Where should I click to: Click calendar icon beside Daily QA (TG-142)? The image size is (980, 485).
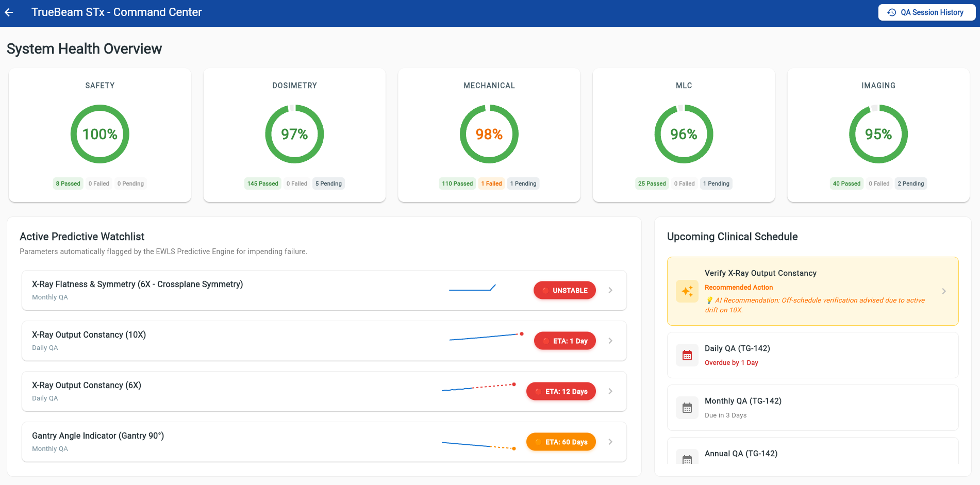tap(687, 355)
